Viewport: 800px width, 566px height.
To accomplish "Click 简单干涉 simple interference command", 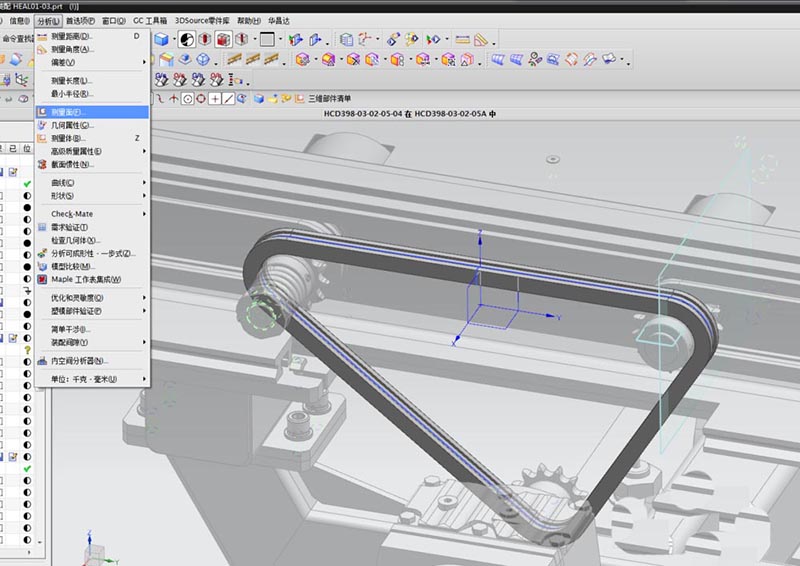I will 70,329.
